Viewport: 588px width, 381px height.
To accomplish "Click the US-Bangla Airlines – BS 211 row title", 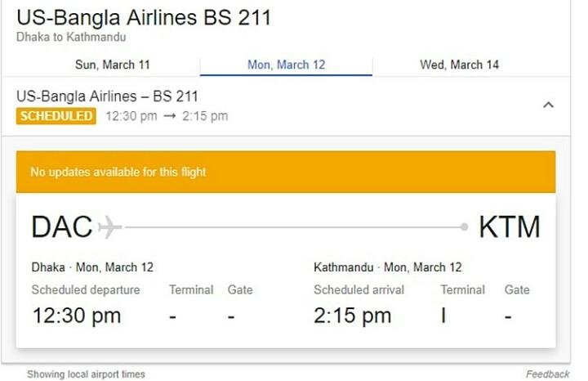I will (107, 96).
